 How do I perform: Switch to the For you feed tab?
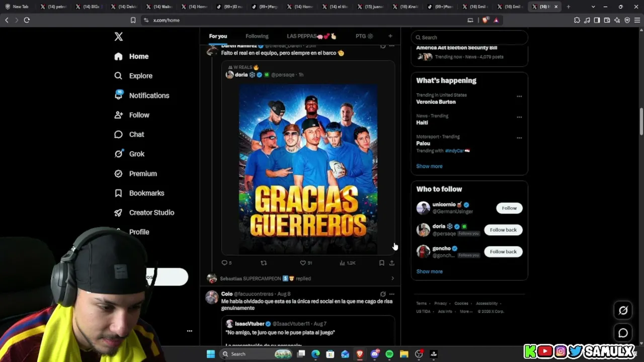pyautogui.click(x=218, y=36)
